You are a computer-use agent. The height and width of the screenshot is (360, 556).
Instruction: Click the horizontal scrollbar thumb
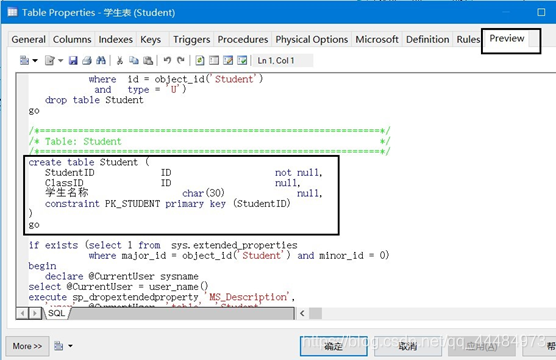pyautogui.click(x=316, y=313)
